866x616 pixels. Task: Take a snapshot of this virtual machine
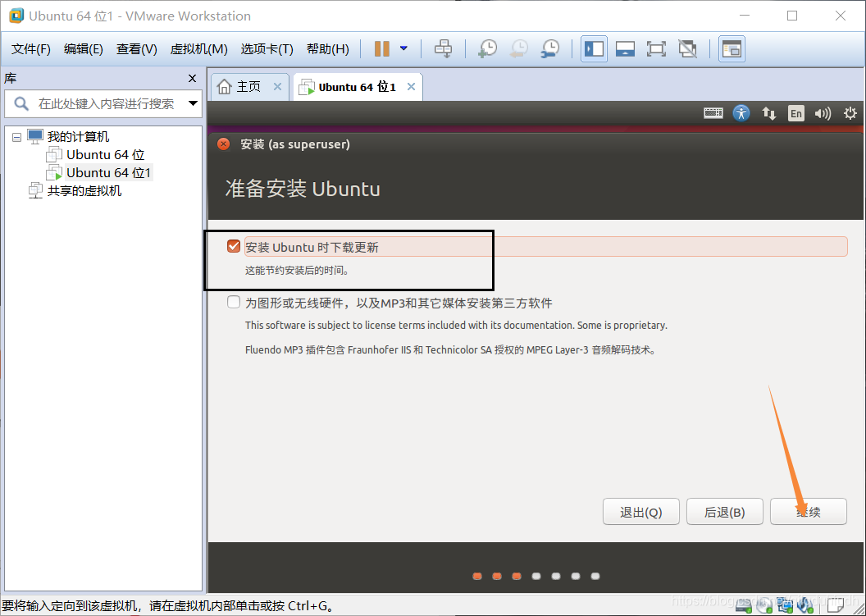tap(487, 48)
